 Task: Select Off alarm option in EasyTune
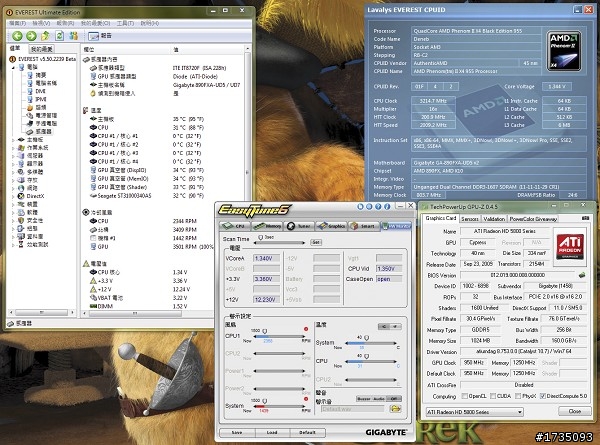point(394,399)
